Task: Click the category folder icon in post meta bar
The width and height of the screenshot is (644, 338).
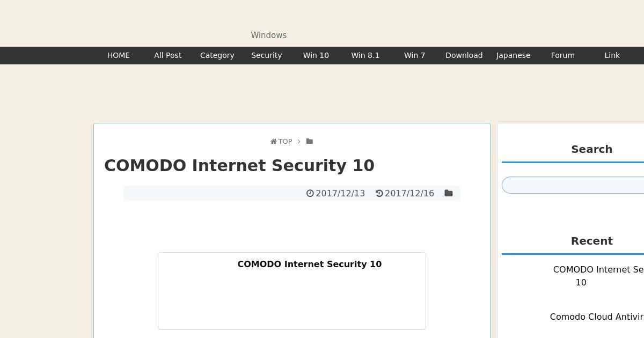Action: click(449, 193)
